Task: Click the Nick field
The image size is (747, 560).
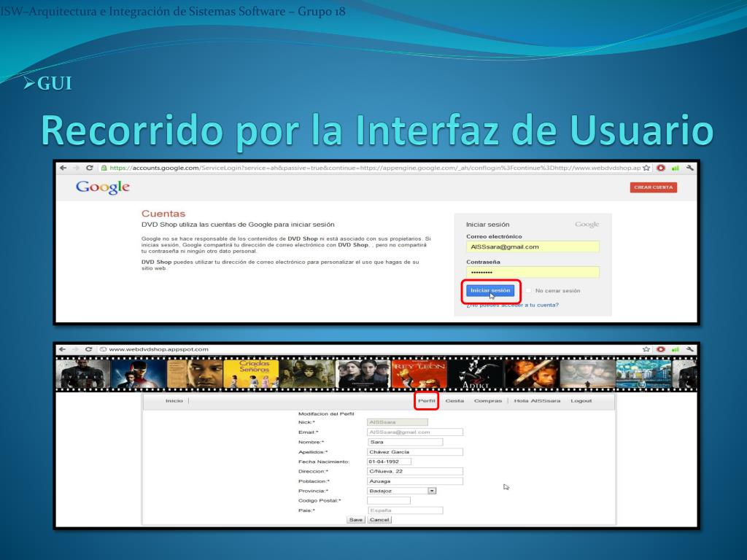Action: tap(398, 422)
